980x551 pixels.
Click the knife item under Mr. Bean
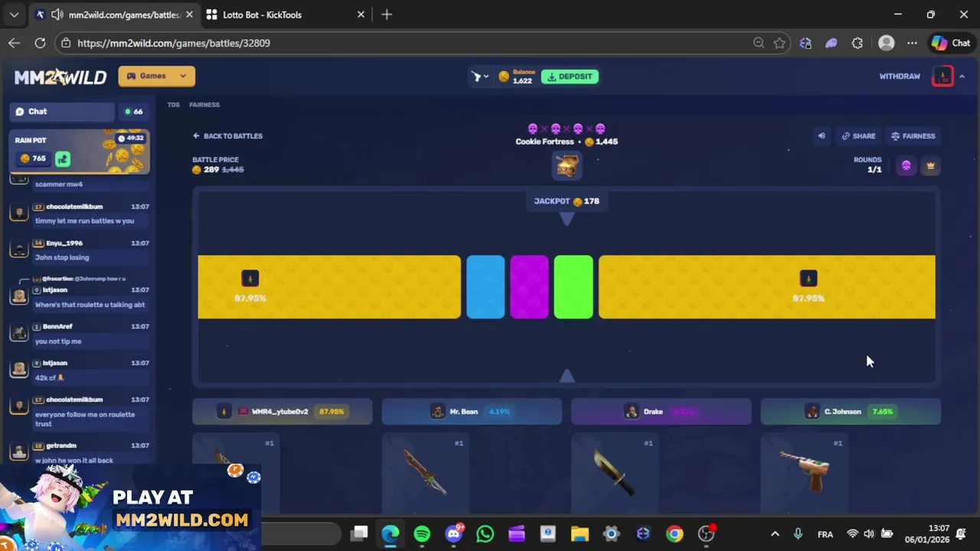pyautogui.click(x=425, y=472)
